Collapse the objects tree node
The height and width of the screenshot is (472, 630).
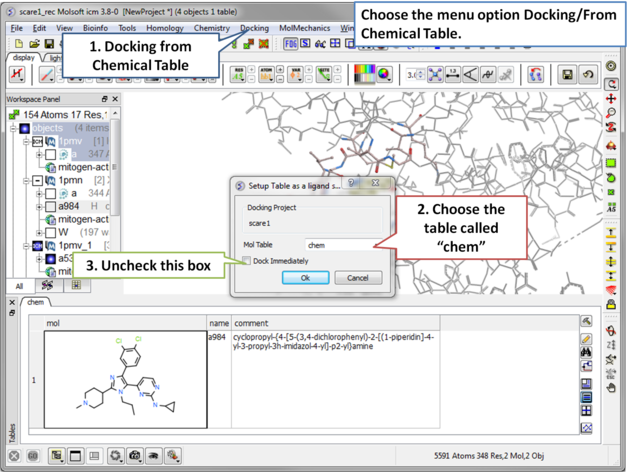[x=13, y=128]
